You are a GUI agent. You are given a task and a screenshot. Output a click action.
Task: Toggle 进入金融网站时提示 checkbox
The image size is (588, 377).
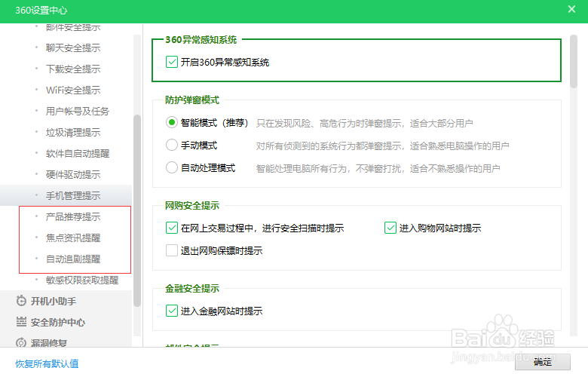coord(172,311)
